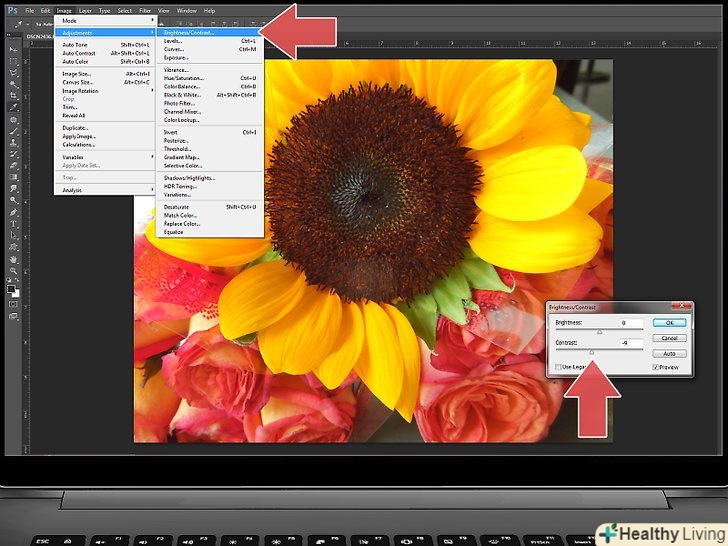The width and height of the screenshot is (728, 546).
Task: Select the Horizontal Type tool
Action: click(x=13, y=224)
